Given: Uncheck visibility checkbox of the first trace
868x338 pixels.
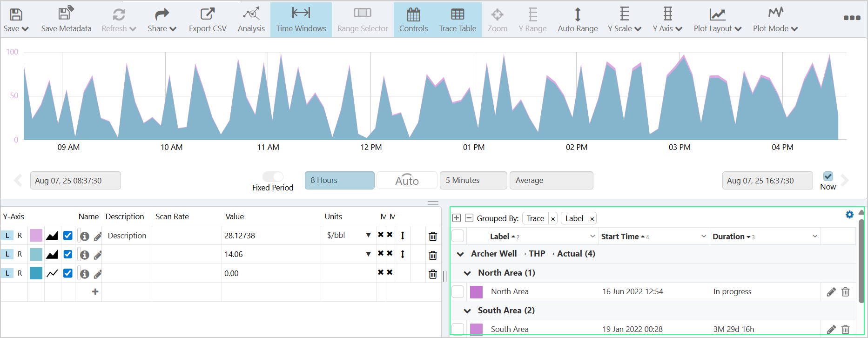Looking at the screenshot, I should (68, 236).
